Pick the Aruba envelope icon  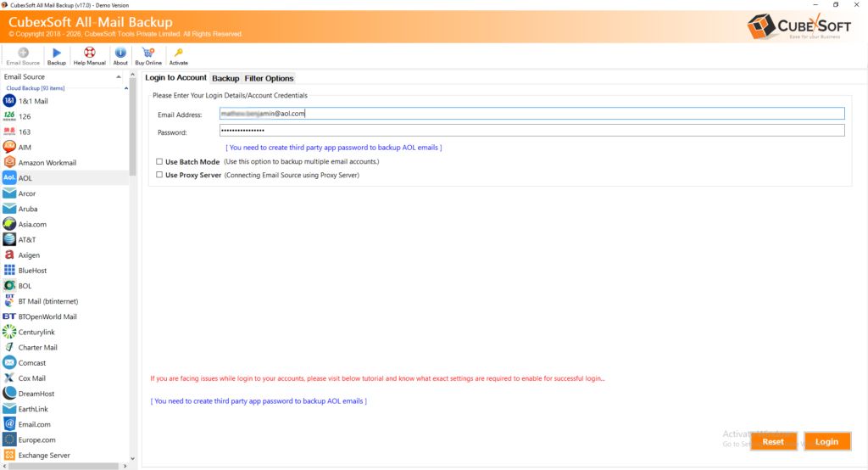[x=9, y=209]
